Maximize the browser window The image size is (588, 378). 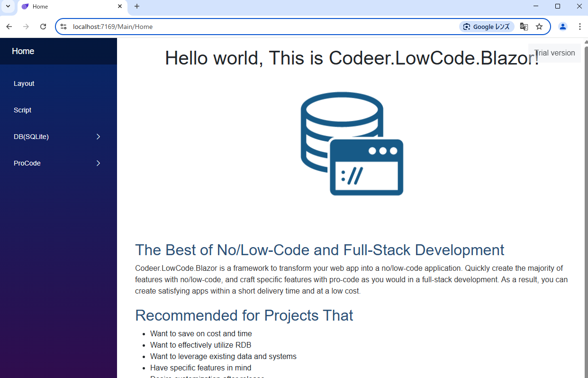(558, 6)
